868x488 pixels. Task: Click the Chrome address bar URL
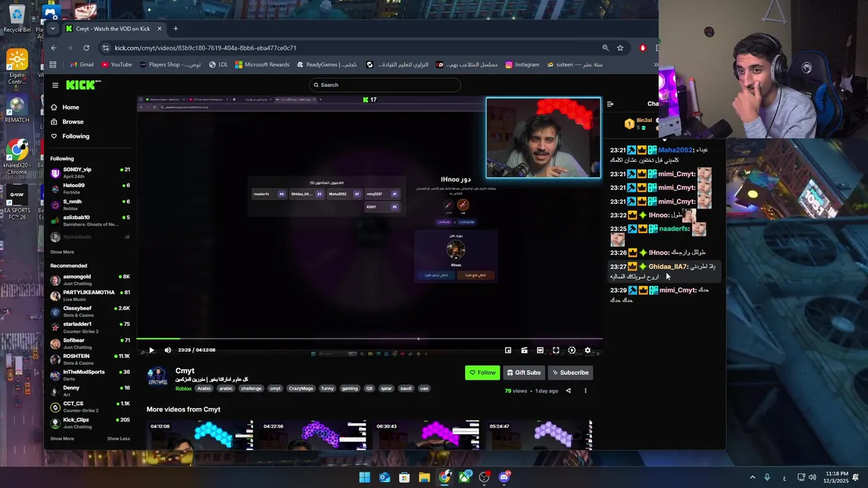point(205,48)
